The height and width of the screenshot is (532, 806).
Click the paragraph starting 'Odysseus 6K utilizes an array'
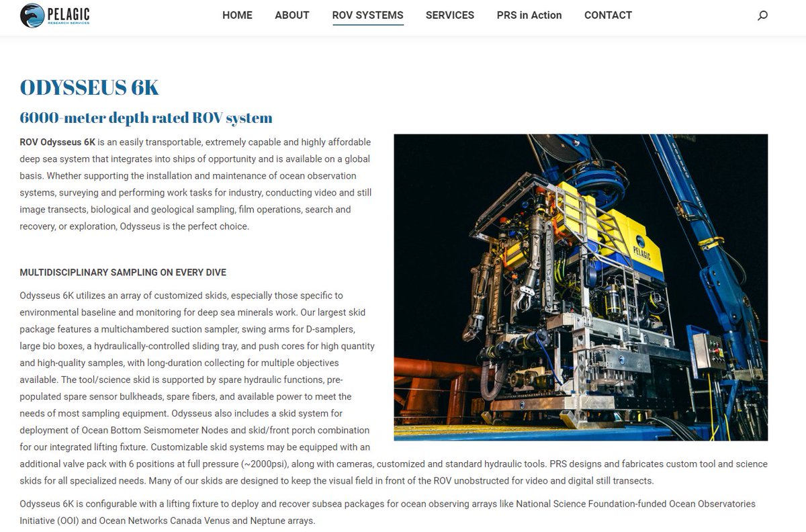click(394, 388)
